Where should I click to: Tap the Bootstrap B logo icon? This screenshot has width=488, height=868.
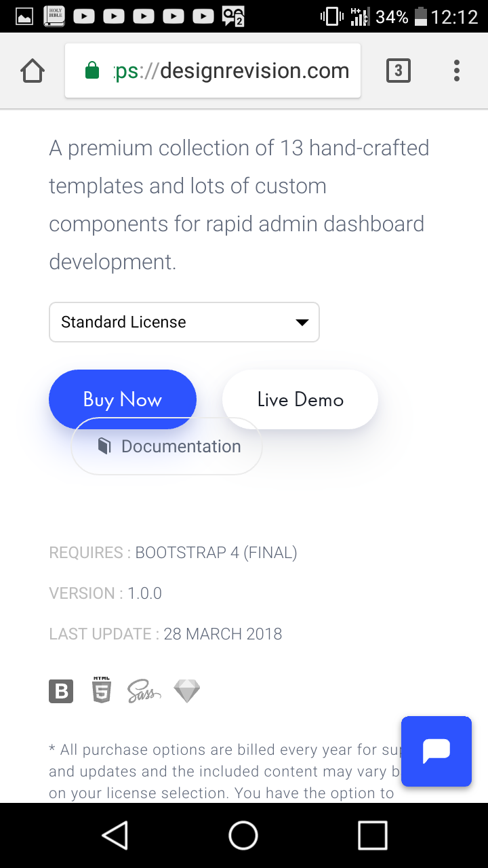pyautogui.click(x=61, y=691)
